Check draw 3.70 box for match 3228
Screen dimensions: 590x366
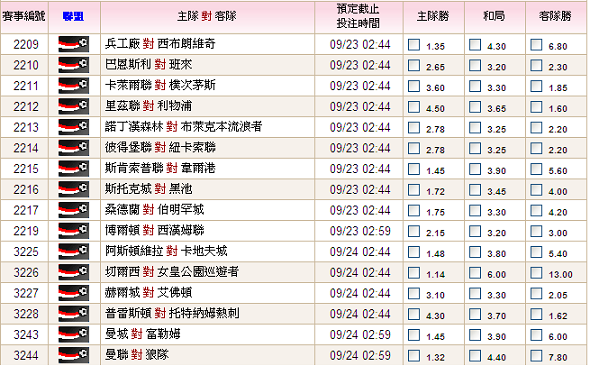pos(475,314)
